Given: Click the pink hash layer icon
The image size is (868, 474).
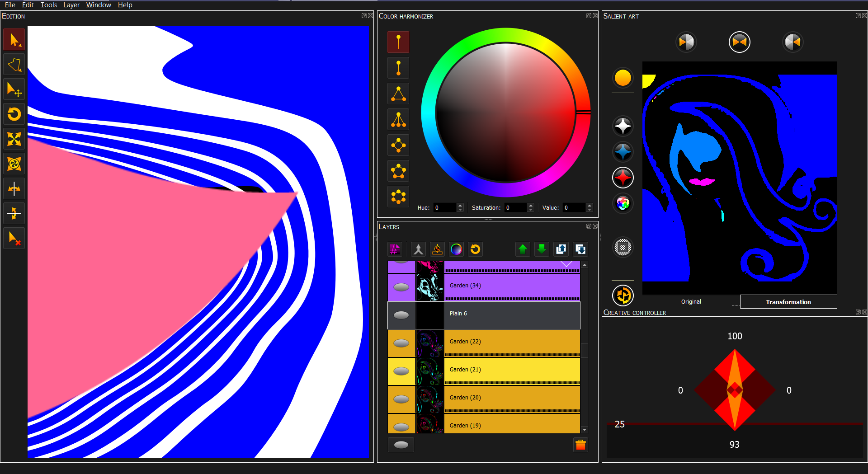Looking at the screenshot, I should coord(395,249).
